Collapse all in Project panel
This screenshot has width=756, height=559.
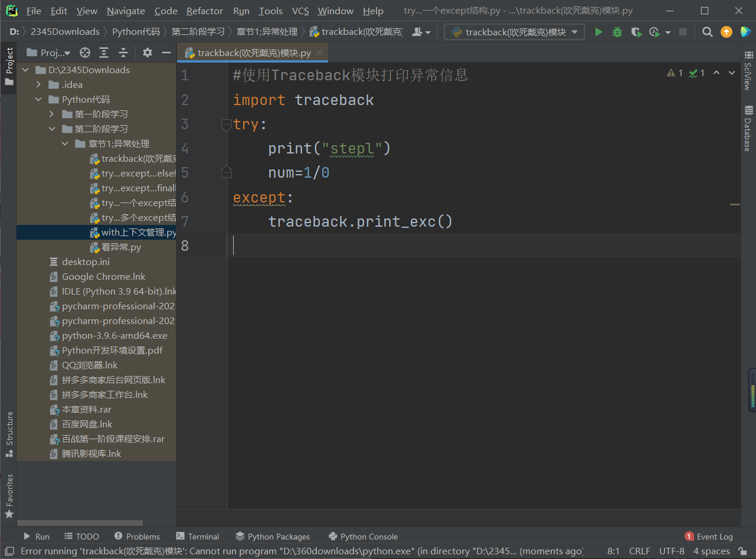pyautogui.click(x=123, y=53)
